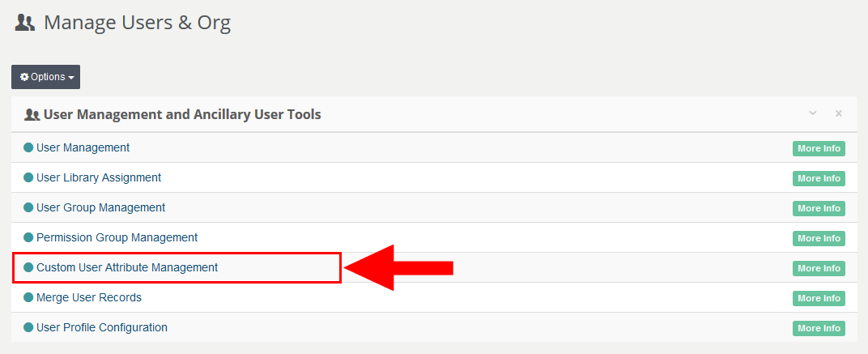Image resolution: width=868 pixels, height=354 pixels.
Task: Click More Info for User Group Management
Action: [819, 208]
